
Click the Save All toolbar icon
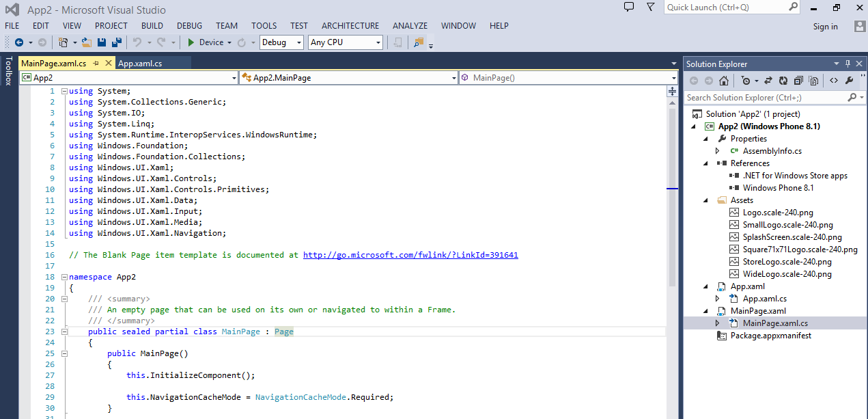pos(115,42)
